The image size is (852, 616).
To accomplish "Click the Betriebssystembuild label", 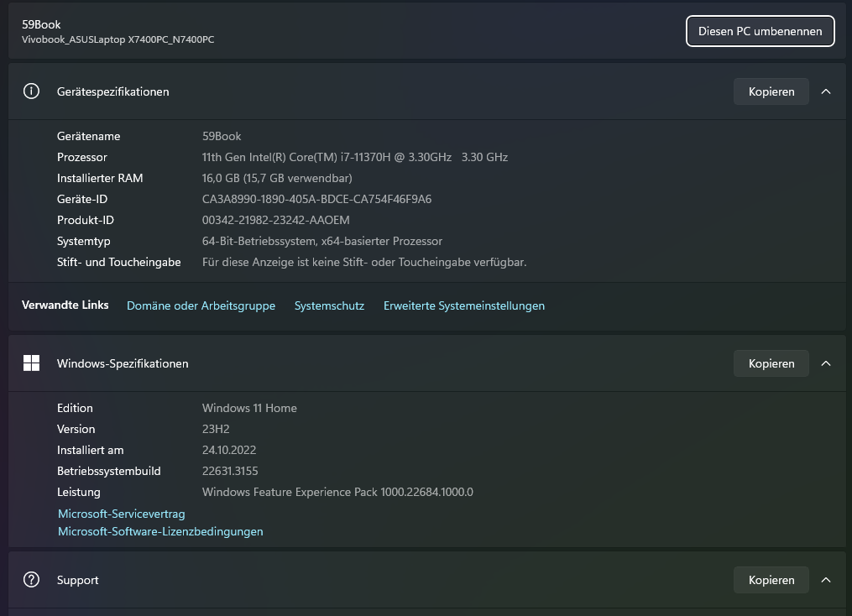I will 108,471.
